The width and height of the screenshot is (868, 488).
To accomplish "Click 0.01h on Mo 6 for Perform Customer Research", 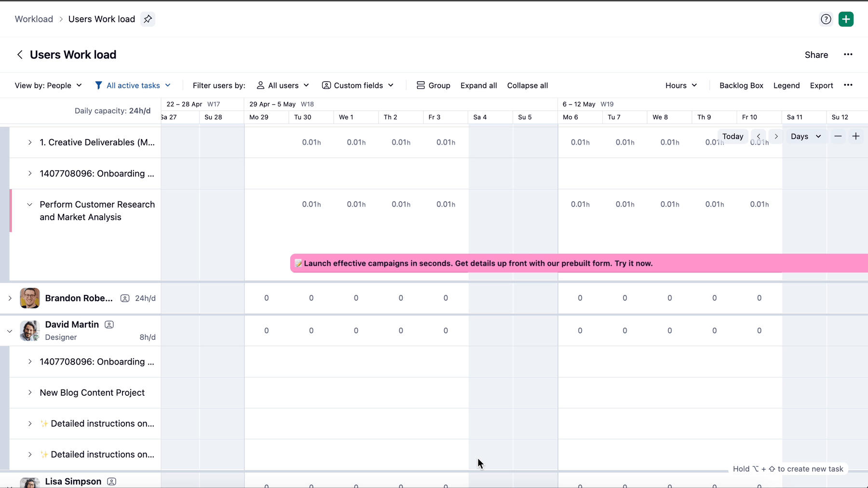I will [x=580, y=205].
